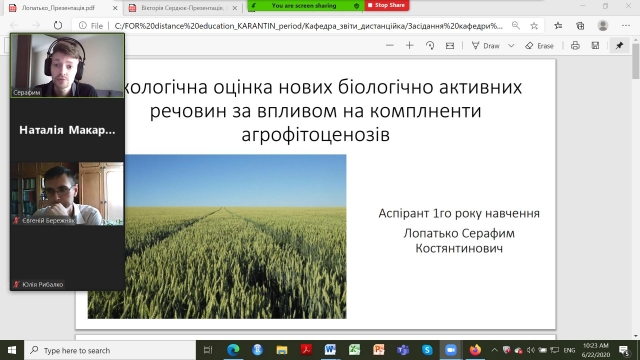Click the zoom out minus icon
This screenshot has width=640, height=360.
pos(390,46)
